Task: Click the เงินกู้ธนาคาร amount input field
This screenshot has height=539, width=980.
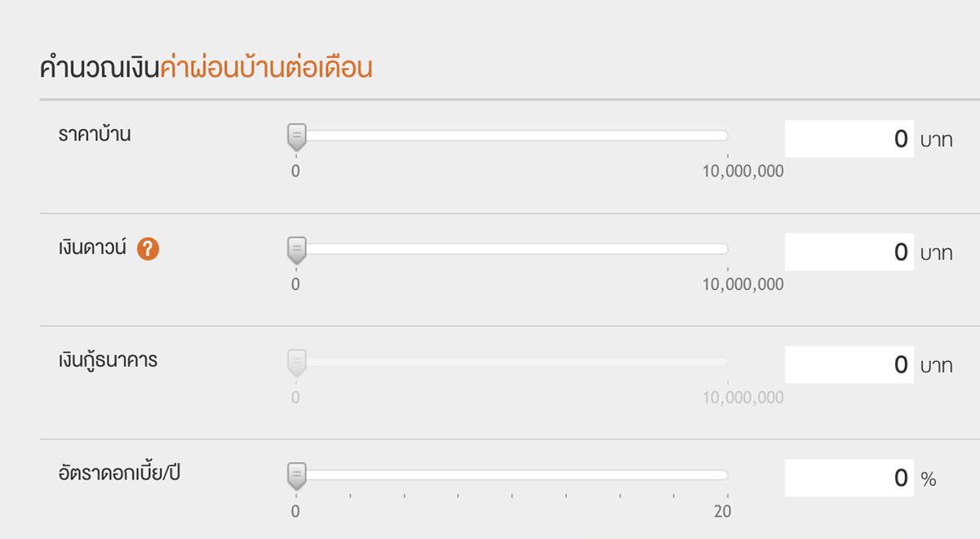Action: pos(849,363)
